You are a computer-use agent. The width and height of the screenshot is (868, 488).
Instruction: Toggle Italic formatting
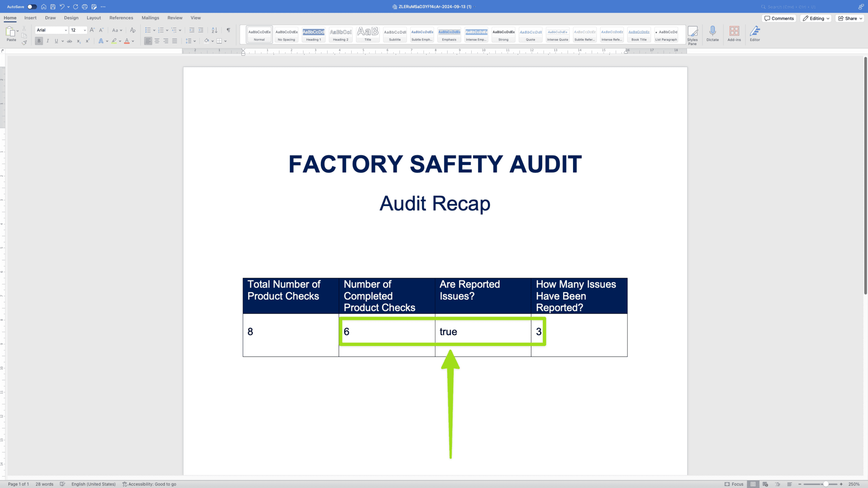coord(48,41)
